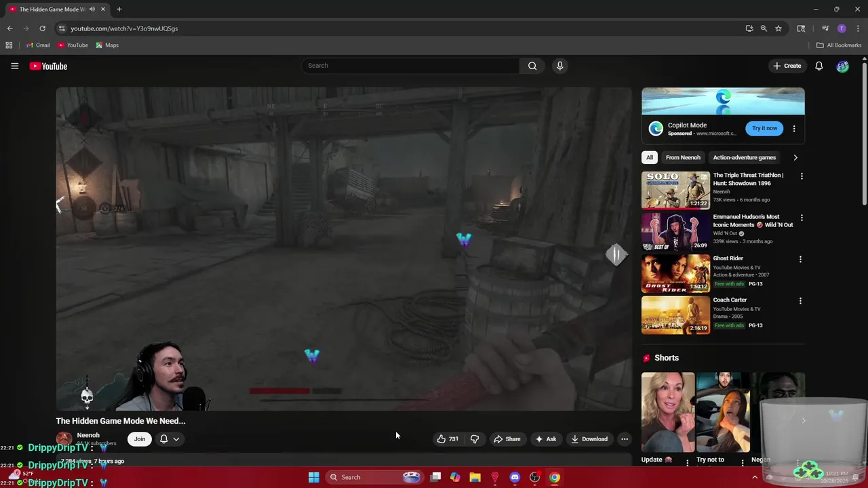Open The Triple Threat Triathlon thumbnail
Viewport: 868px width, 488px height.
point(676,190)
